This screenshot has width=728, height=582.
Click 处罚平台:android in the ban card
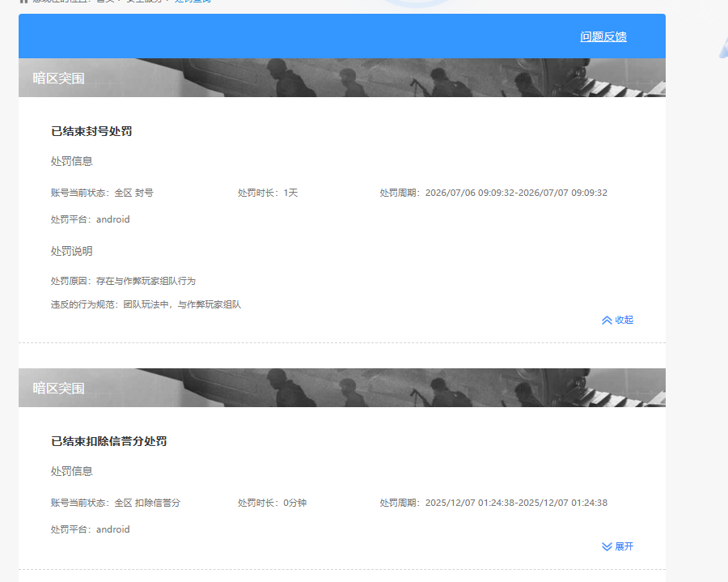(x=90, y=219)
